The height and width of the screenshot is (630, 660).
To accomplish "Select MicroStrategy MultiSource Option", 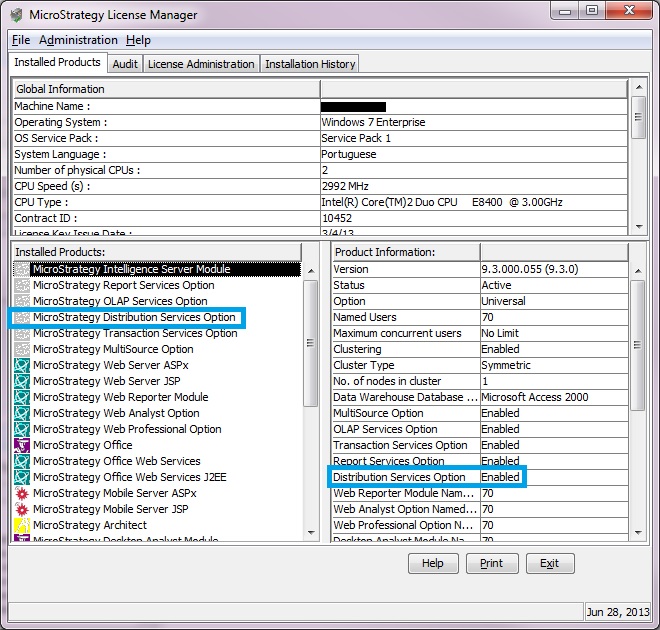I will (113, 349).
